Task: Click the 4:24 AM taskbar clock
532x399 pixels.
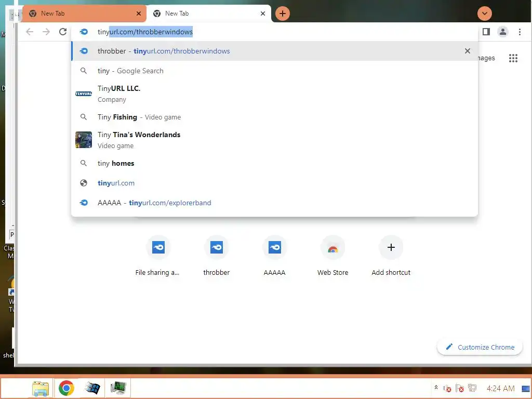Action: tap(500, 388)
